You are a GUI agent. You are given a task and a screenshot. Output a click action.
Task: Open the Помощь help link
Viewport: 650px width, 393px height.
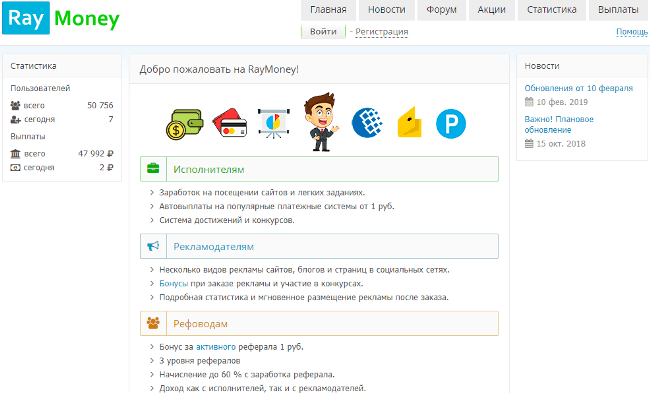632,32
